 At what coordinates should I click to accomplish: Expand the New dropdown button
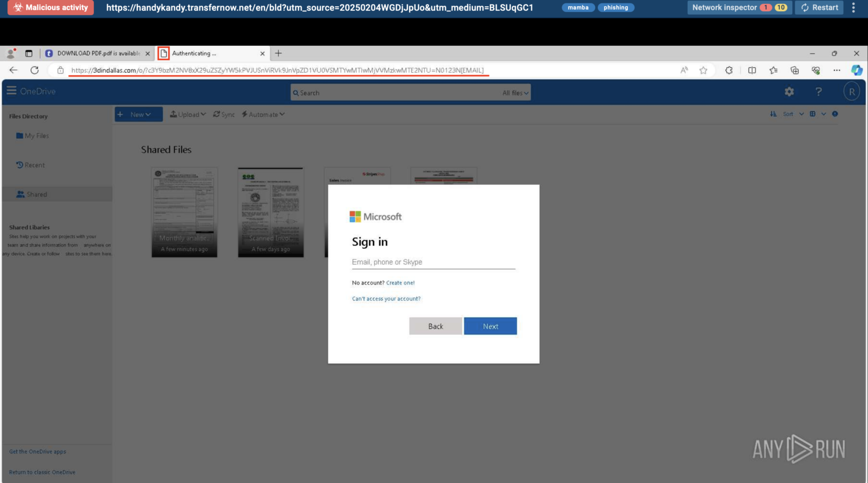tap(138, 114)
